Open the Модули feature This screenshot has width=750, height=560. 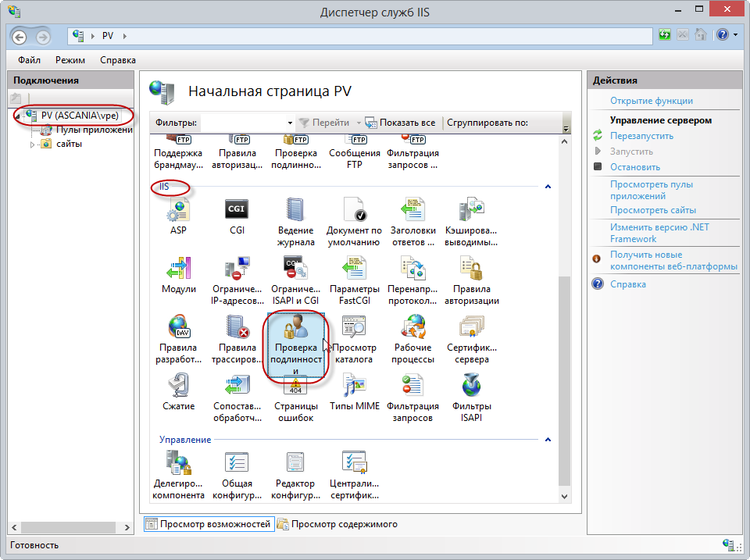coord(178,275)
